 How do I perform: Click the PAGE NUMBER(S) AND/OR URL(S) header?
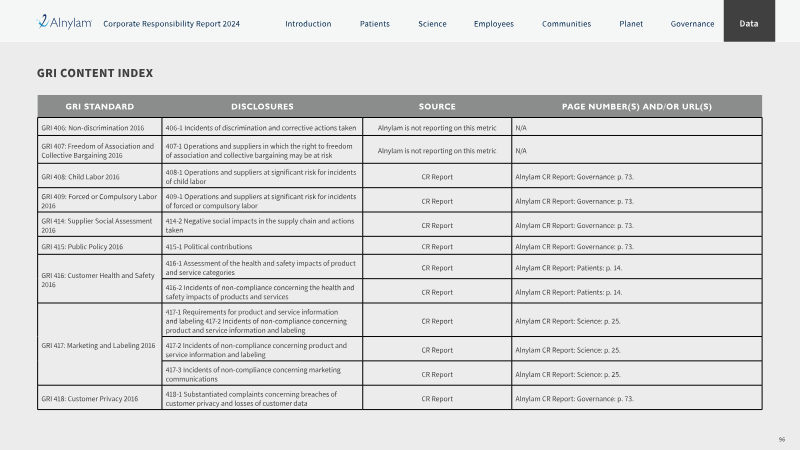(637, 106)
